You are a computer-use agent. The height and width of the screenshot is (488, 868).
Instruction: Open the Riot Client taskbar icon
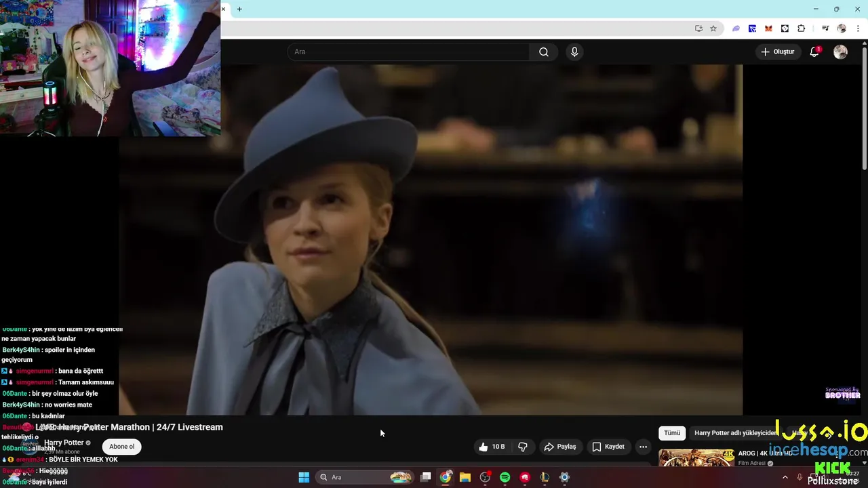click(x=525, y=477)
